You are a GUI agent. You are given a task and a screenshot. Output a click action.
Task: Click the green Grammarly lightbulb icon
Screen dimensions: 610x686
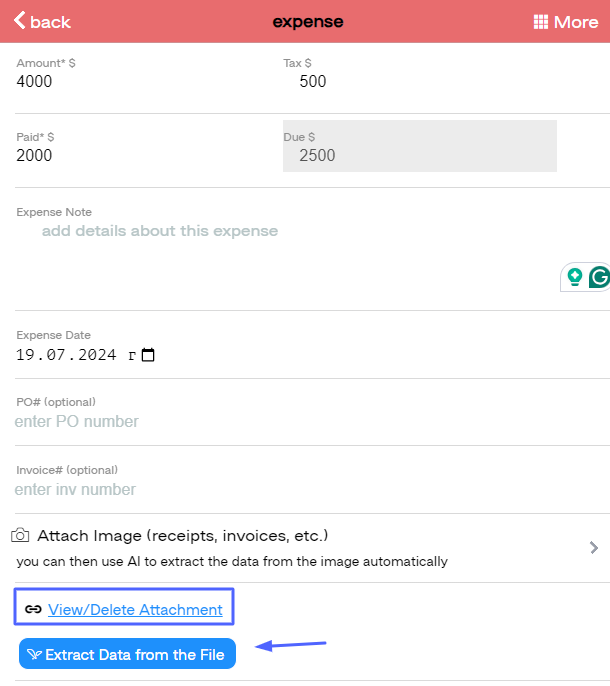pos(575,277)
